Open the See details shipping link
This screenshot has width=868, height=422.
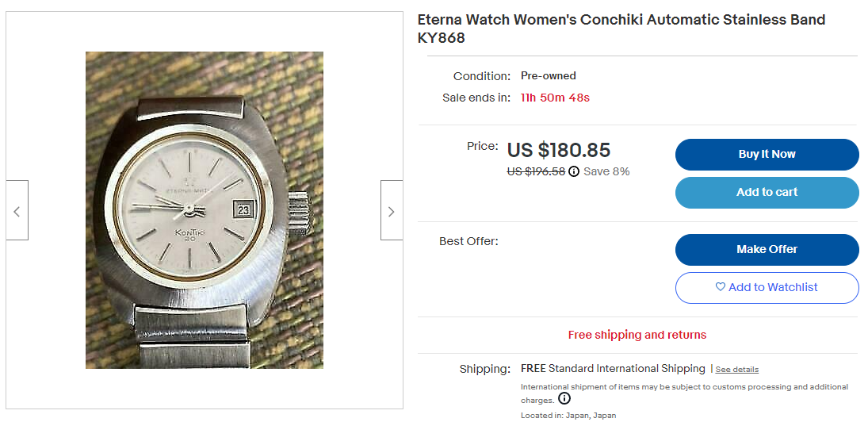click(737, 370)
